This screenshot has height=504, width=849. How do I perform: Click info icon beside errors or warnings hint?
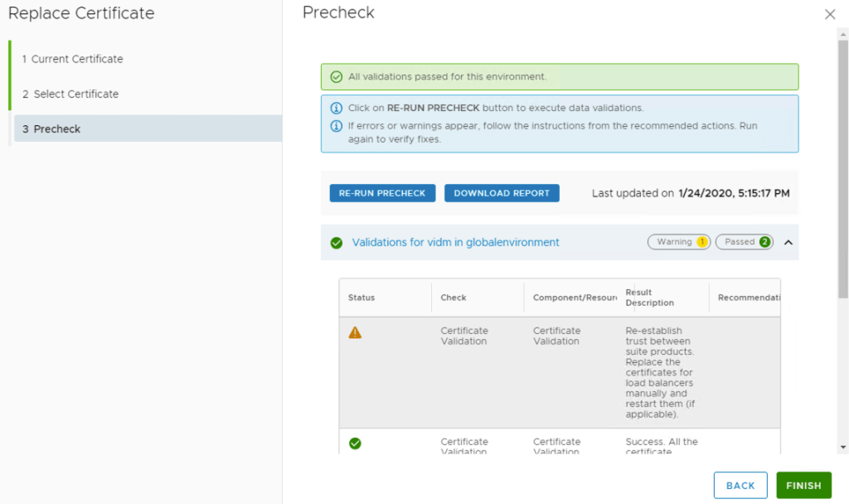pos(337,127)
